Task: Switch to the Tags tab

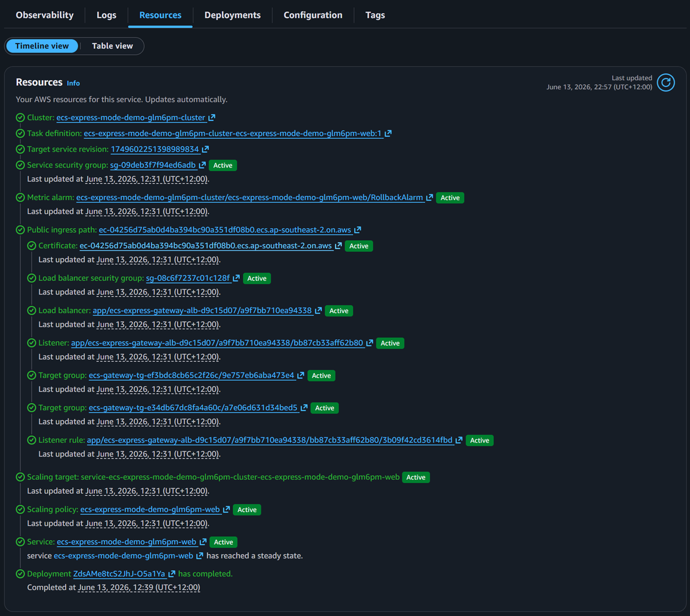Action: 375,15
